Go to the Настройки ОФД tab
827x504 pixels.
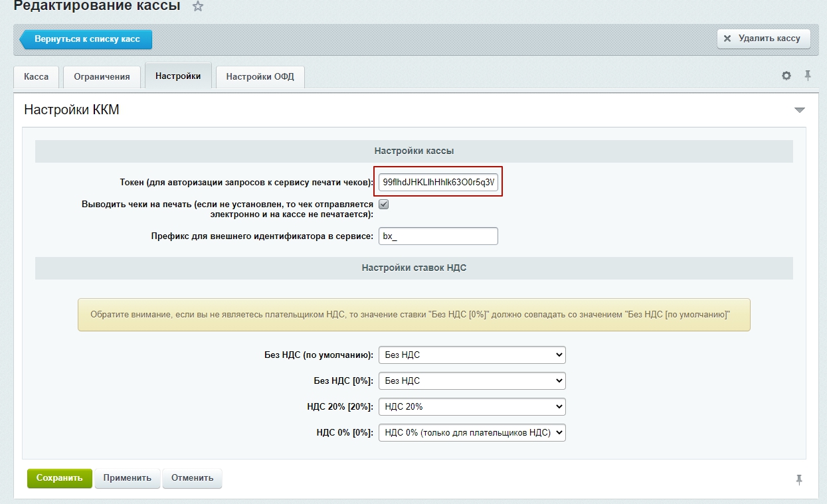[260, 76]
